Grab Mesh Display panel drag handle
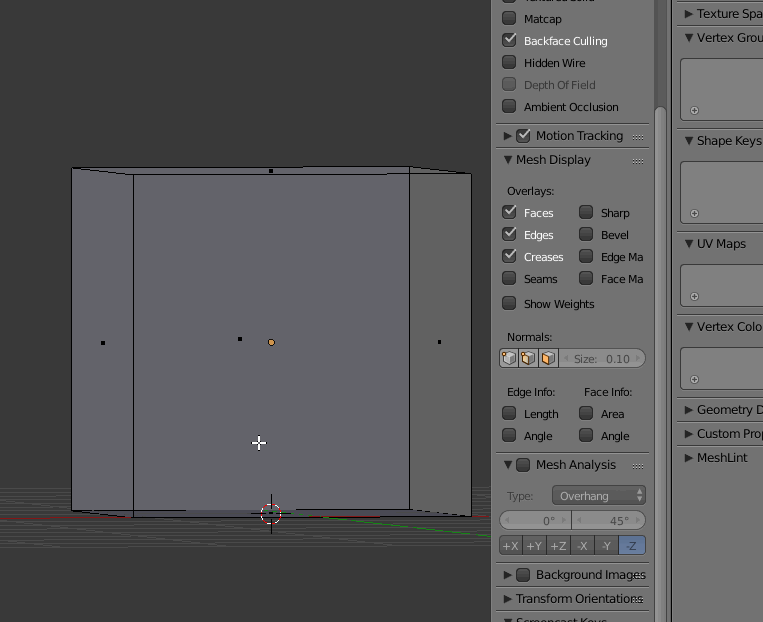 click(x=637, y=161)
